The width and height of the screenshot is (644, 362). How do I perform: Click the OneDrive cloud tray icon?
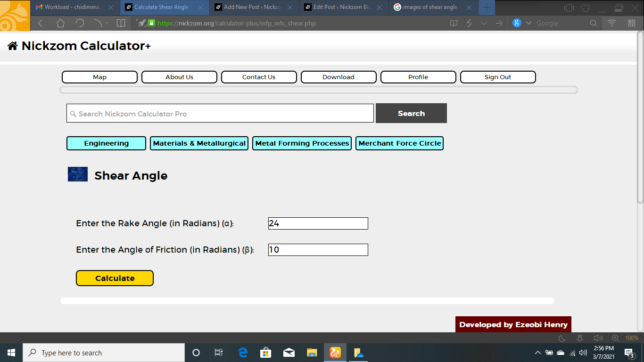point(561,353)
